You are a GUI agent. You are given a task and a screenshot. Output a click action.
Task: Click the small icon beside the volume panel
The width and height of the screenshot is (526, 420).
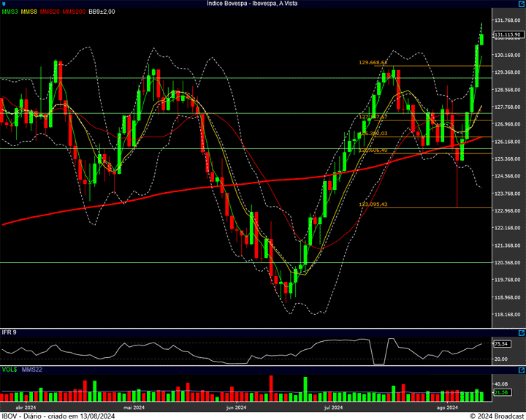pyautogui.click(x=521, y=370)
